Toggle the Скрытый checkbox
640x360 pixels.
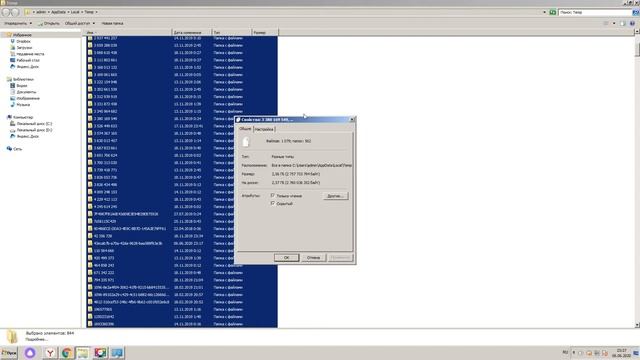pyautogui.click(x=273, y=203)
